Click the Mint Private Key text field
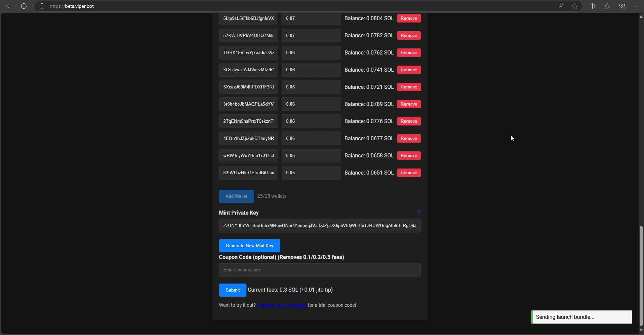Screen dimensions: 644x335 [x=319, y=225]
